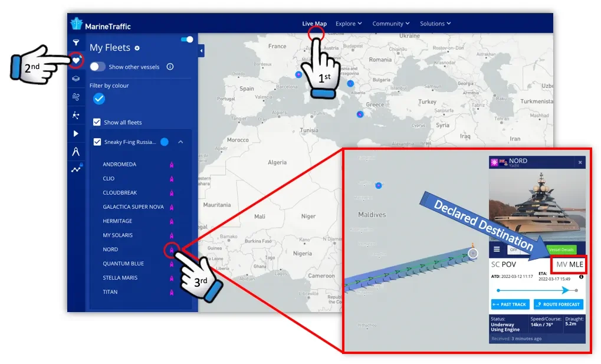The height and width of the screenshot is (364, 601).
Task: Click the PAST TRACK button
Action: (x=510, y=304)
